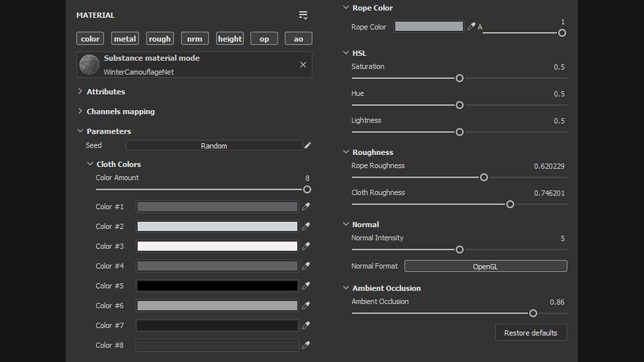Collapse the HSL section
The image size is (644, 362).
[346, 53]
